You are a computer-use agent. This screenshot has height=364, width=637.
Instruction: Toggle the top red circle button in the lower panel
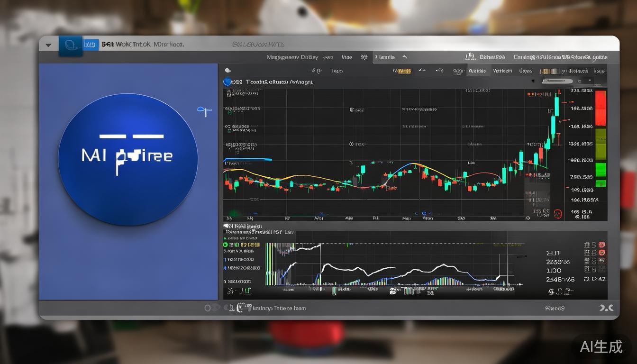(602, 245)
